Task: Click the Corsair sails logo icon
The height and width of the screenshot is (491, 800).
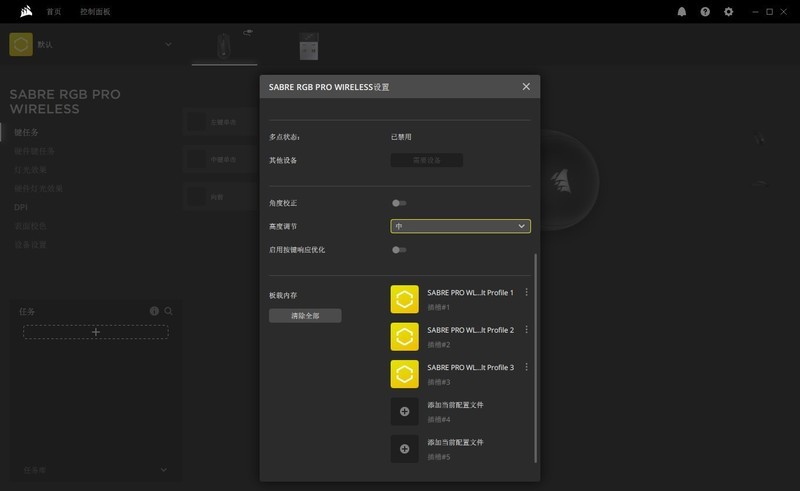Action: tap(26, 11)
